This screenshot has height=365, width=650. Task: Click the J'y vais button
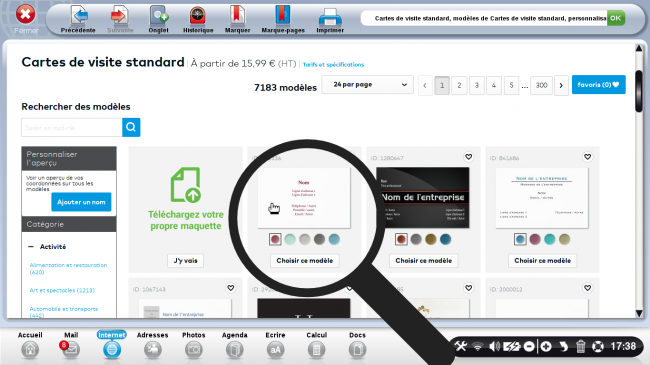185,260
